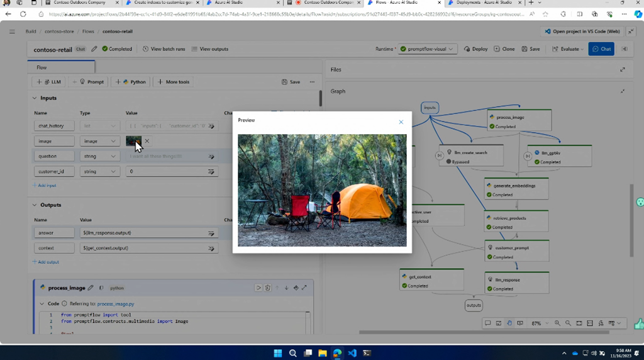Collapse the Graph panel
Viewport: 644px width, 360px height.
pyautogui.click(x=623, y=91)
